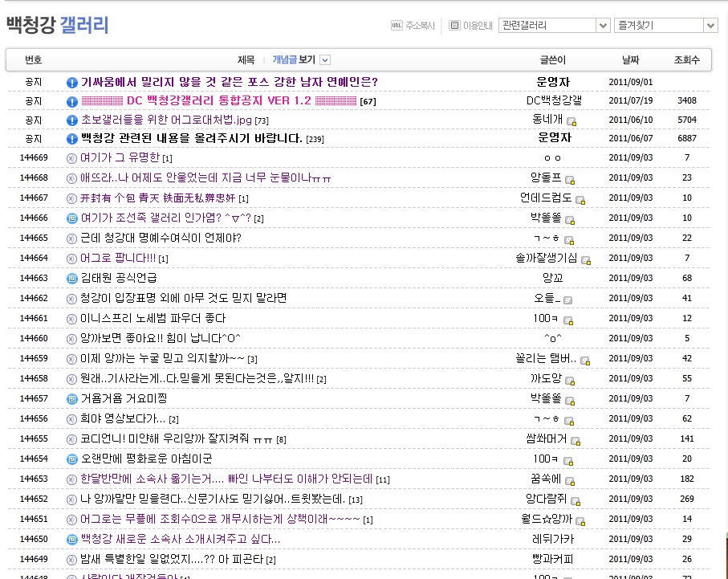This screenshot has height=579, width=728.
Task: Click notice icon beside 백청강 관련된 내용을 post
Action: coord(71,138)
